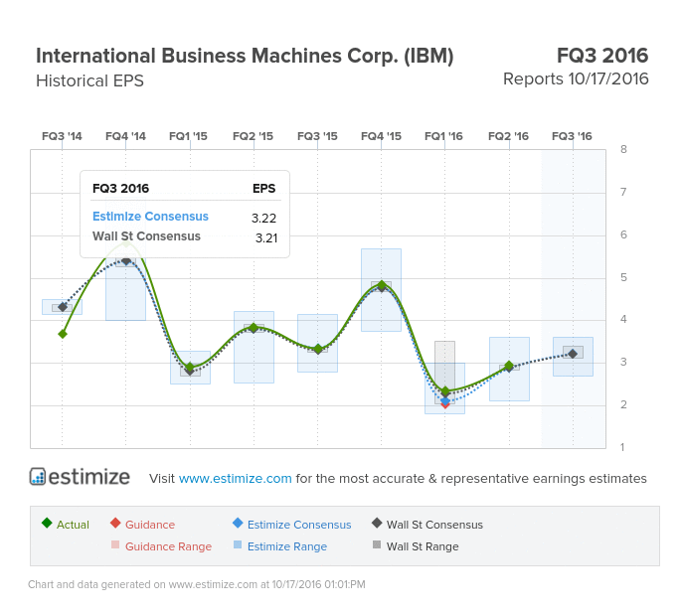The image size is (681, 616).
Task: Click the FQ3 '15 Actual data point
Action: click(x=318, y=349)
